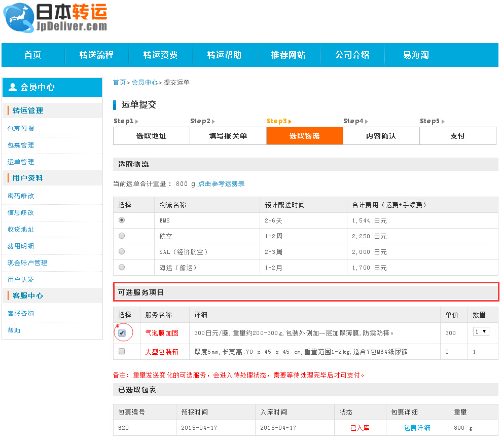
Task: Click the person icon beside 会员中心
Action: pos(12,87)
